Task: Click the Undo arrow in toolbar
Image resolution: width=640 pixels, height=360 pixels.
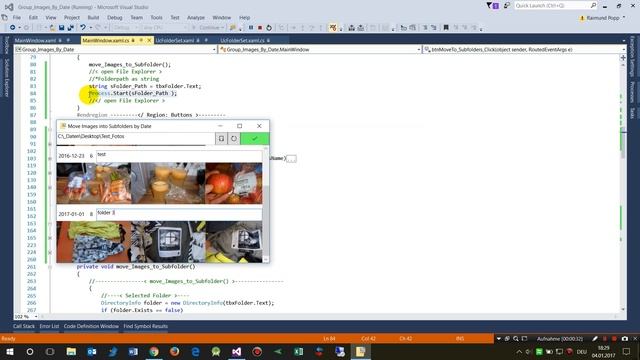Action: pyautogui.click(x=83, y=28)
